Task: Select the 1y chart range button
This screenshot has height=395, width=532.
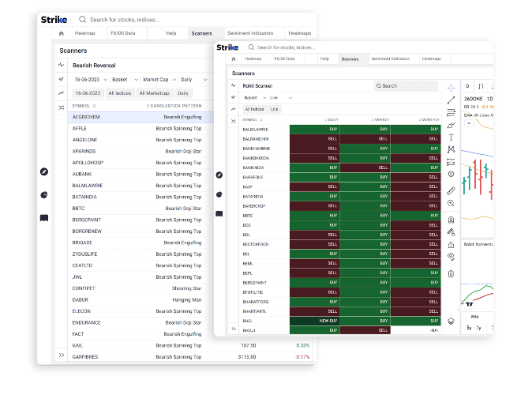Action: [x=479, y=328]
